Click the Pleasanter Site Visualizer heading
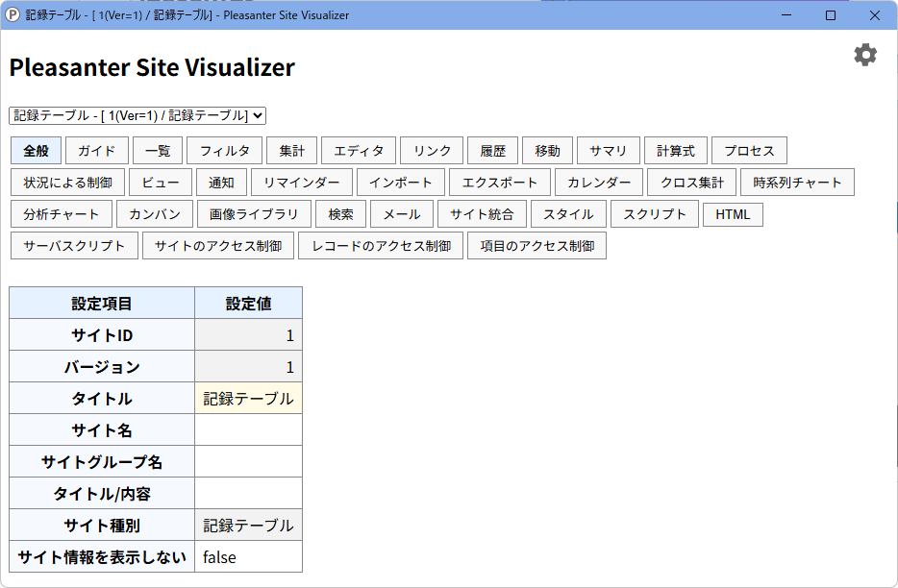The height and width of the screenshot is (588, 898). pyautogui.click(x=152, y=67)
